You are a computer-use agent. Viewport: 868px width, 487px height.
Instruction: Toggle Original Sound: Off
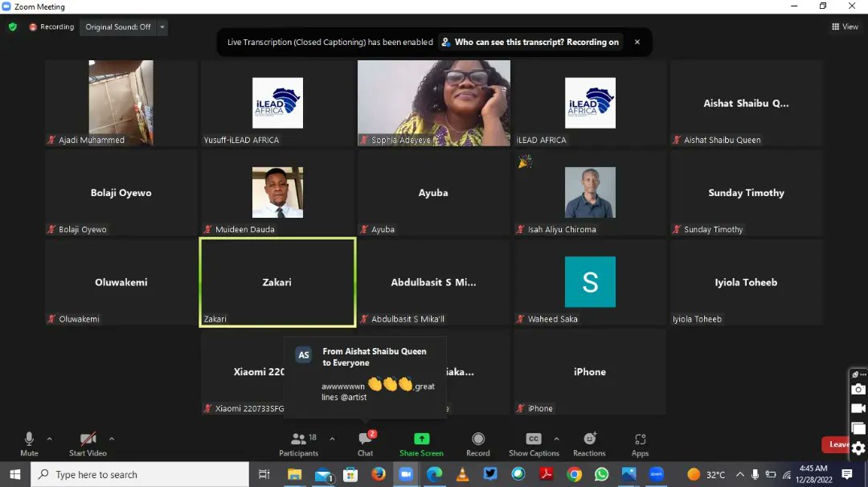[x=118, y=27]
